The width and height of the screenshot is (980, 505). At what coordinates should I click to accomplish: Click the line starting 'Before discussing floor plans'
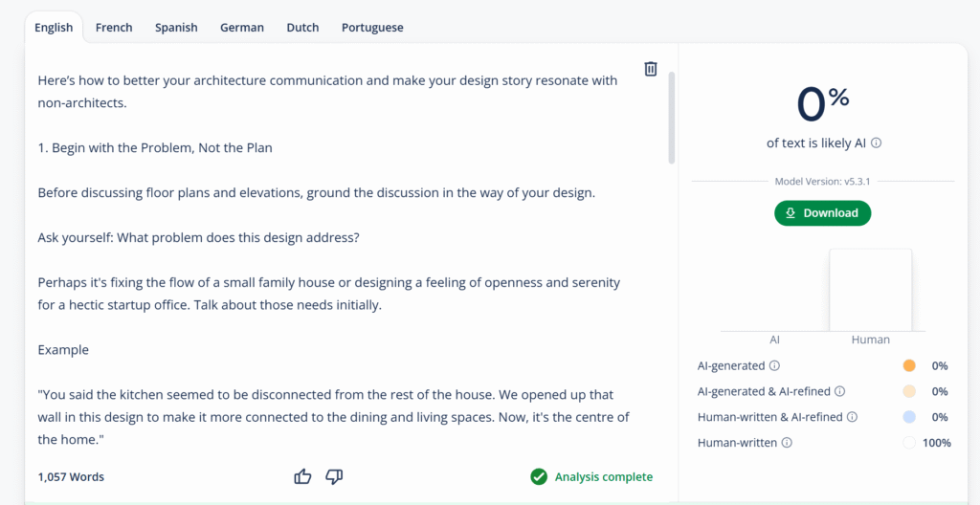pos(316,193)
